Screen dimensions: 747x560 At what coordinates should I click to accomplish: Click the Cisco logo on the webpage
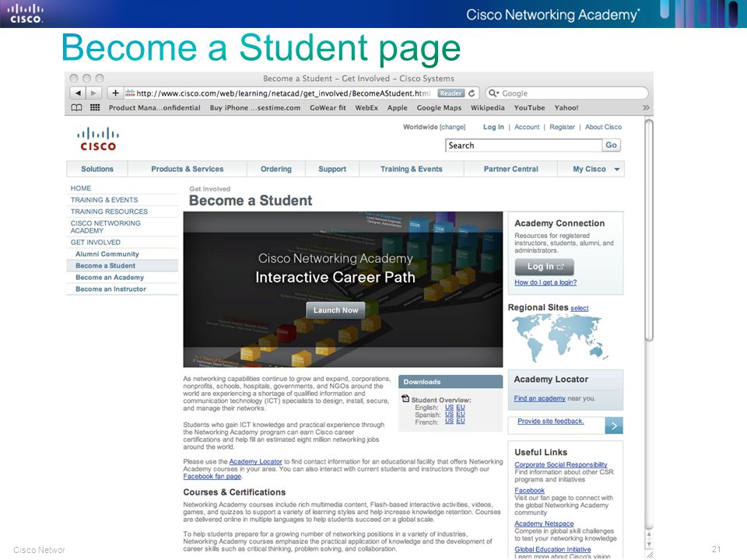tap(98, 139)
